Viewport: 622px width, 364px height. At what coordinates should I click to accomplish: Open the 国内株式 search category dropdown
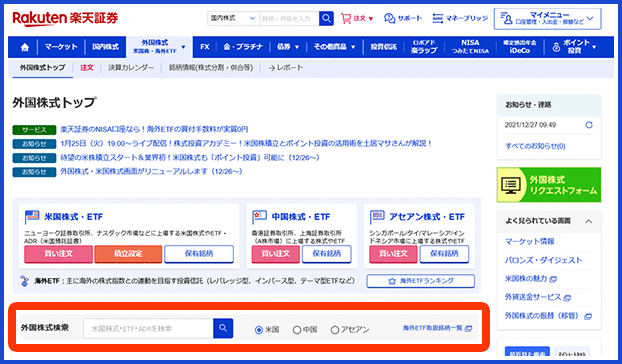click(x=233, y=18)
